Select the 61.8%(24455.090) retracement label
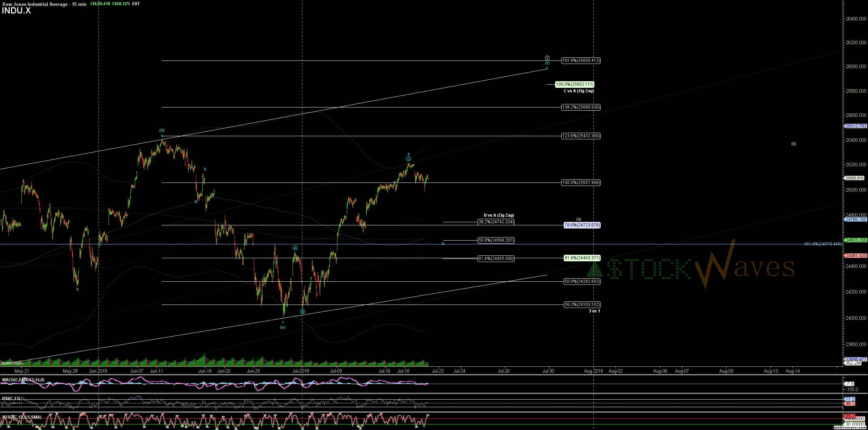Image resolution: width=868 pixels, height=430 pixels. [496, 259]
